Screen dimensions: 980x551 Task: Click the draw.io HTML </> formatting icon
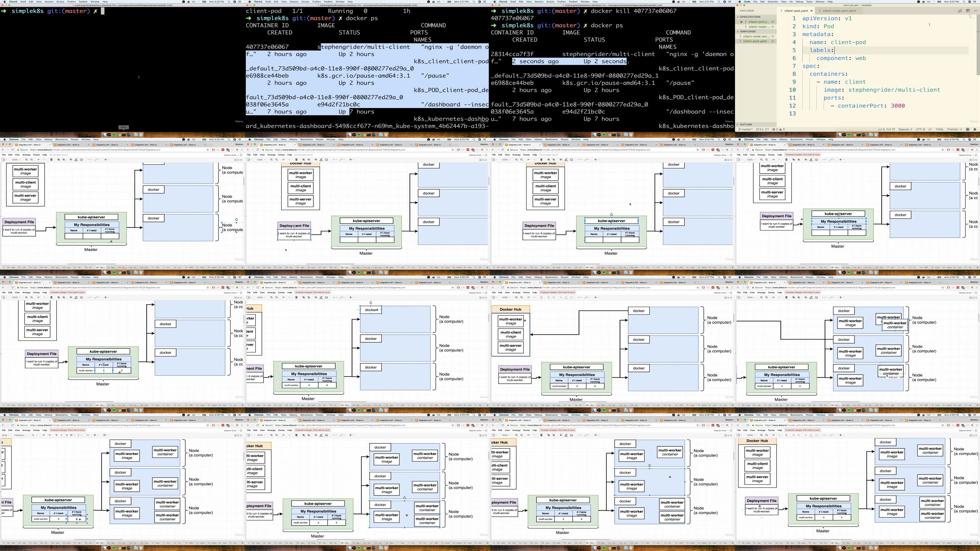click(x=88, y=435)
